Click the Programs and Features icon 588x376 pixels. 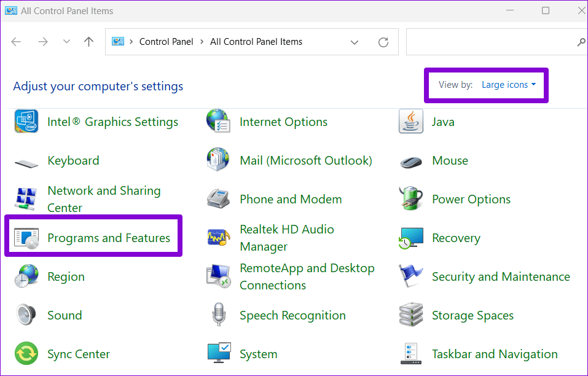[26, 238]
